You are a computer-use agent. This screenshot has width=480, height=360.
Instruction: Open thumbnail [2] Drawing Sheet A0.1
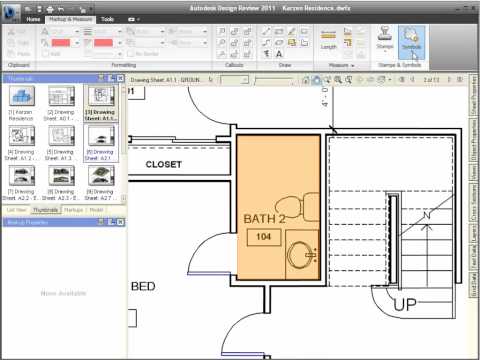(61, 103)
